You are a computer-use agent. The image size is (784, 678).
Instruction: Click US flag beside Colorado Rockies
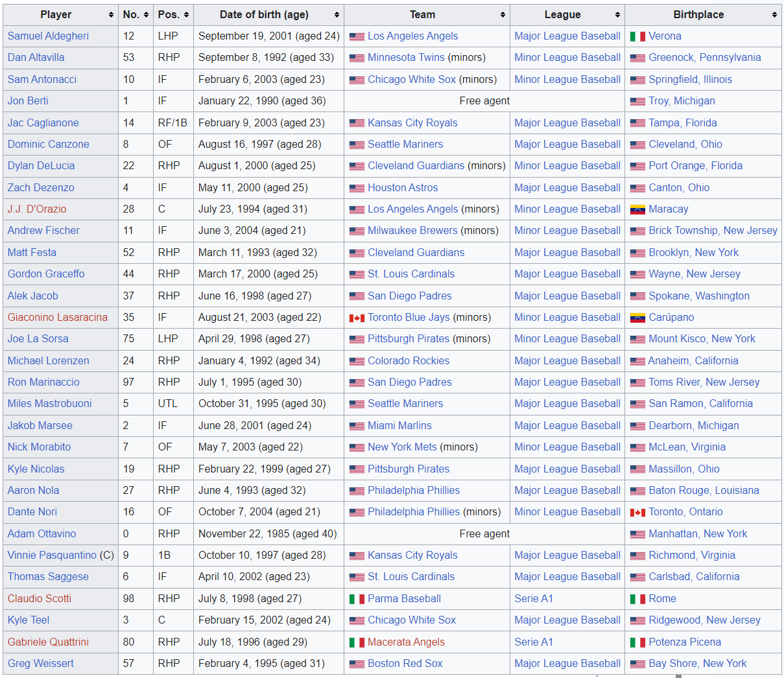[x=357, y=362]
